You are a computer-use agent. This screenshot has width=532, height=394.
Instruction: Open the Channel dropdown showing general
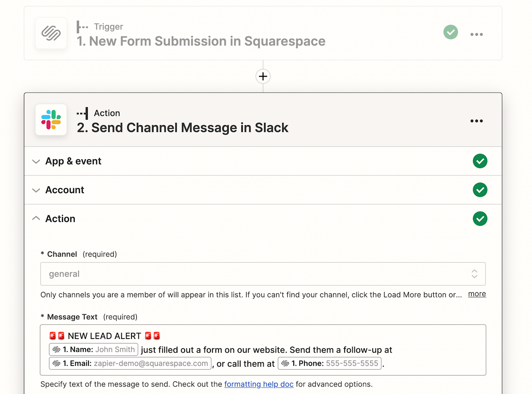pyautogui.click(x=263, y=274)
